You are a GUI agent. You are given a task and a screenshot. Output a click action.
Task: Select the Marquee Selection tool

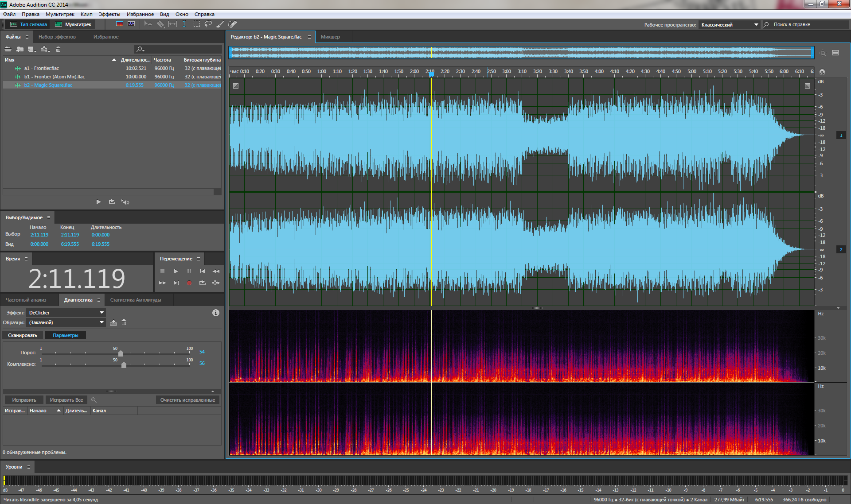[196, 24]
